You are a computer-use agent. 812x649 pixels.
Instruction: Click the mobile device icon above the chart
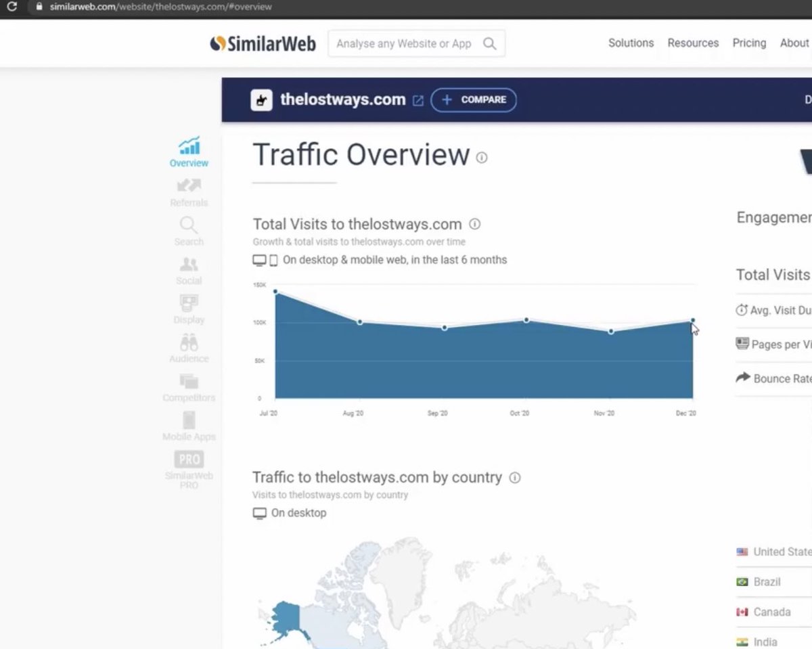click(x=273, y=260)
